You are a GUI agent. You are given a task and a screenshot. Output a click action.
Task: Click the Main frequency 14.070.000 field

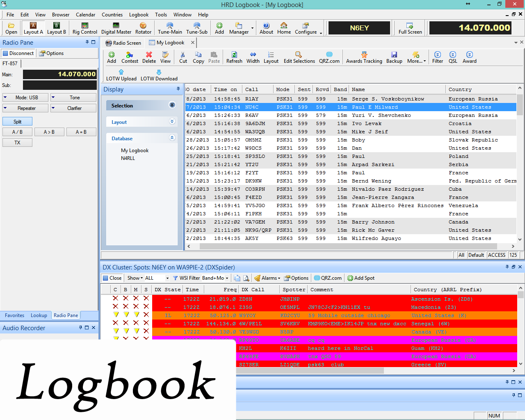60,74
